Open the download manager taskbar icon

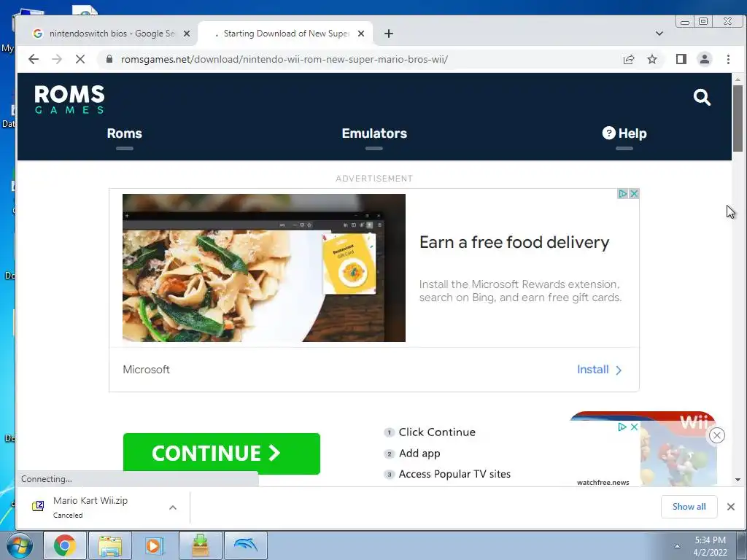[x=200, y=545]
